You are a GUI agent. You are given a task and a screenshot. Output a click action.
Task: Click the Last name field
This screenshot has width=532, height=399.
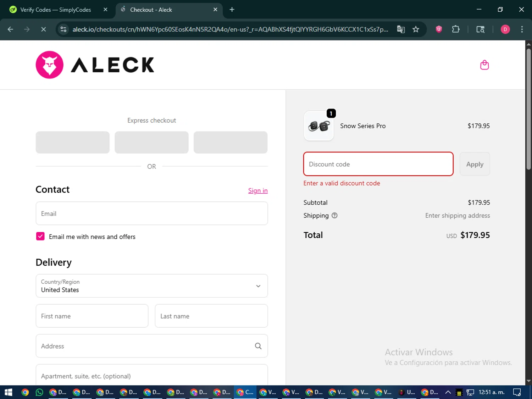(211, 316)
